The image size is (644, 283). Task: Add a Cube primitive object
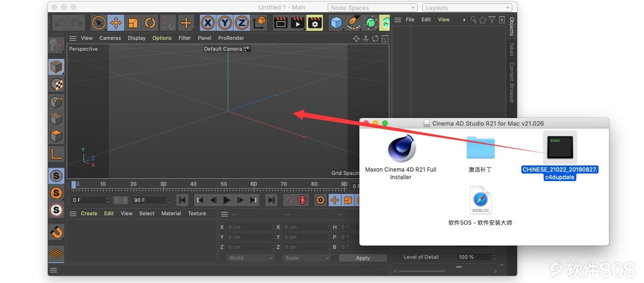click(337, 23)
